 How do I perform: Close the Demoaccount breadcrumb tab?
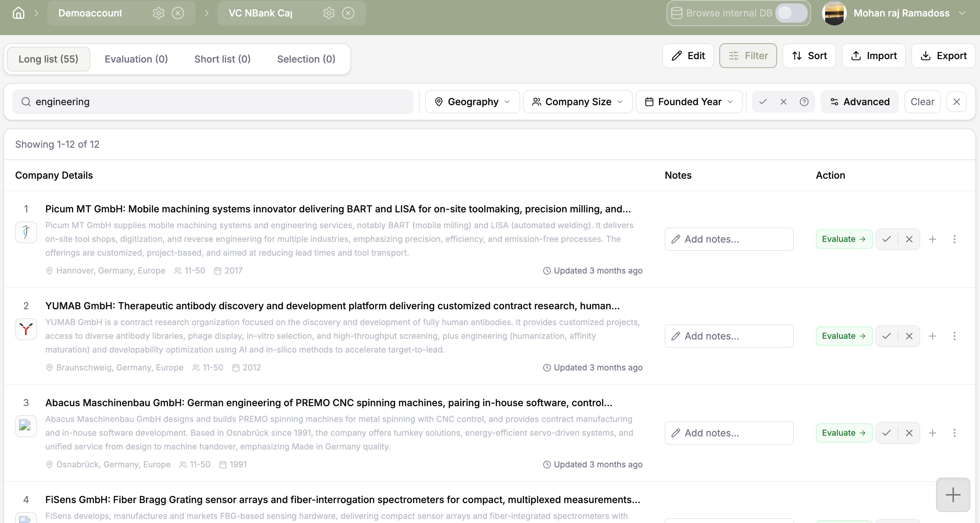[x=178, y=13]
